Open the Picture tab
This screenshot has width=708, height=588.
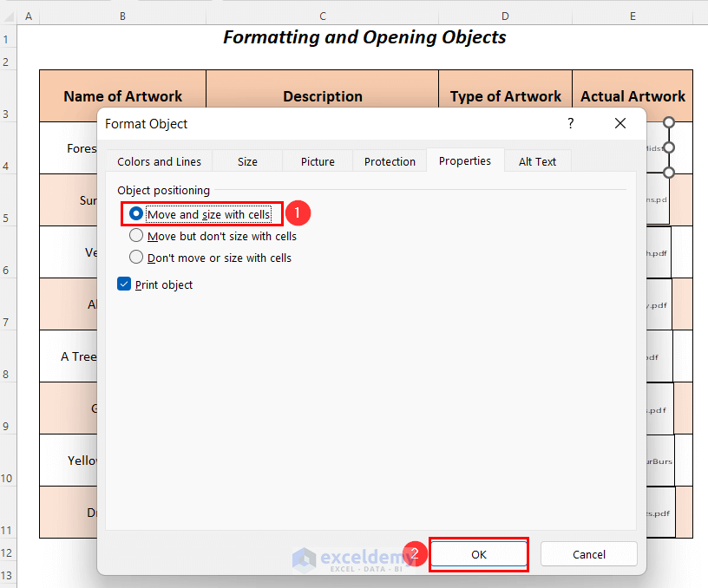[x=317, y=161]
